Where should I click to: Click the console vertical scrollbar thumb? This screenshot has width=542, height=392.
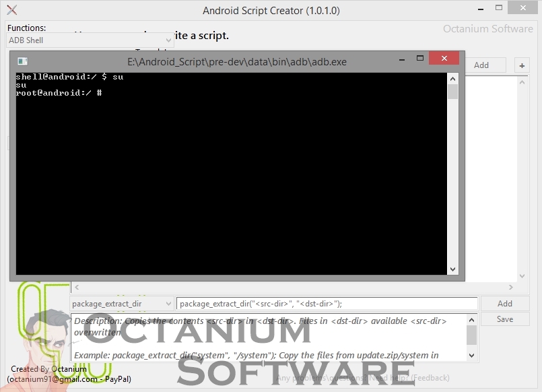click(x=453, y=92)
